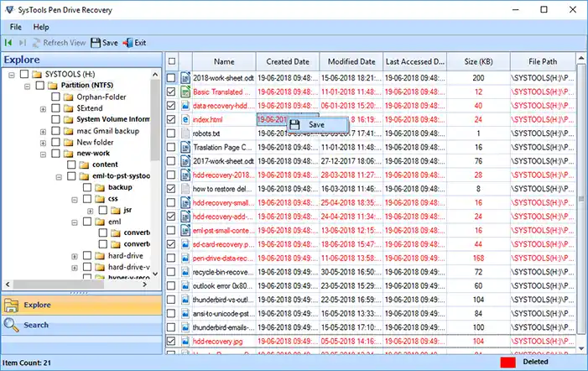The width and height of the screenshot is (588, 371).
Task: Switch to the Search pane button
Action: (x=81, y=325)
